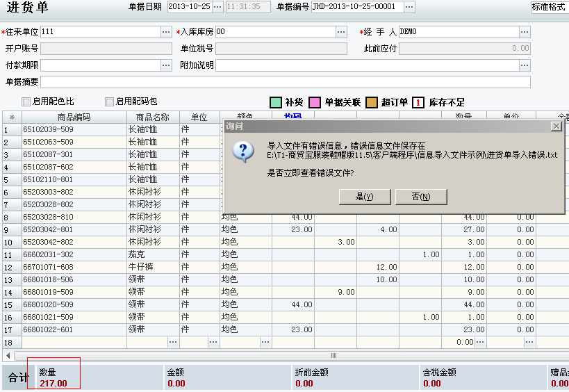
Task: Open the 付款期限 ellipsis button
Action: click(166, 65)
